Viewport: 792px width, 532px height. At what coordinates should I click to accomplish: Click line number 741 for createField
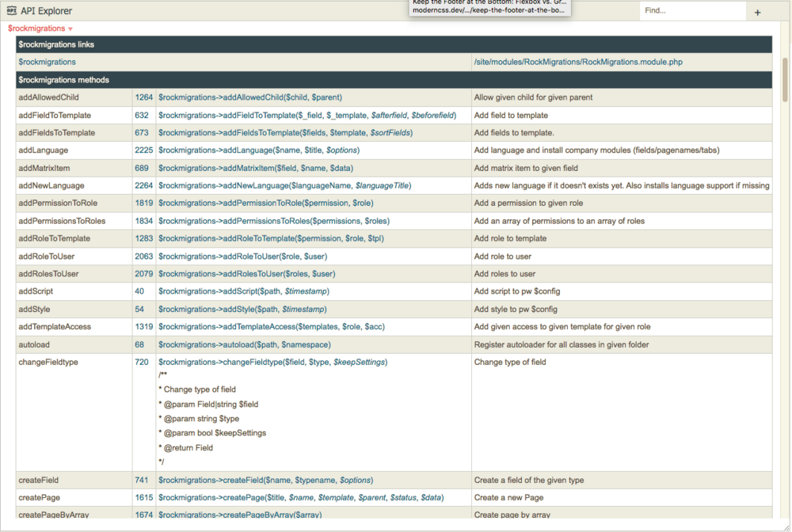142,480
